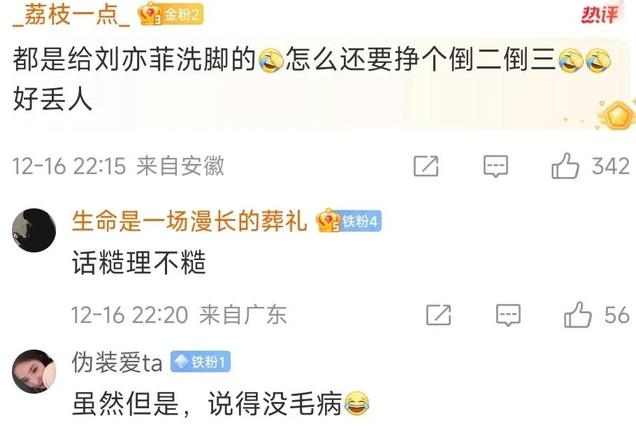Tap the 56 like count

click(617, 315)
